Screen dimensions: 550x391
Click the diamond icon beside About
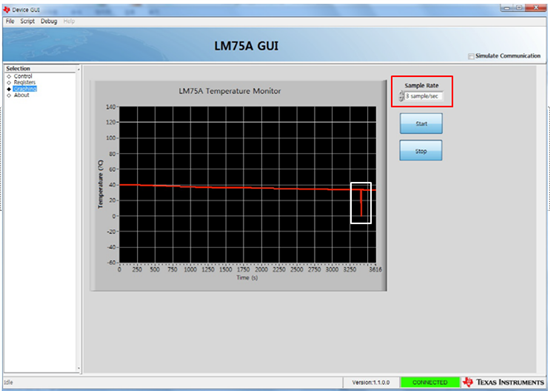coord(9,95)
